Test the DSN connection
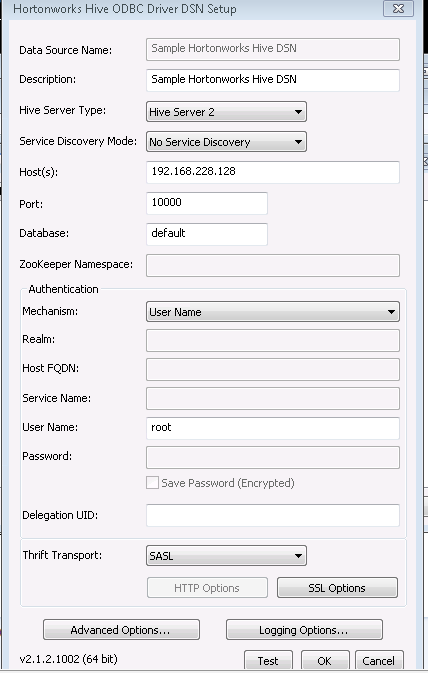Viewport: 428px width, 673px height. point(268,661)
